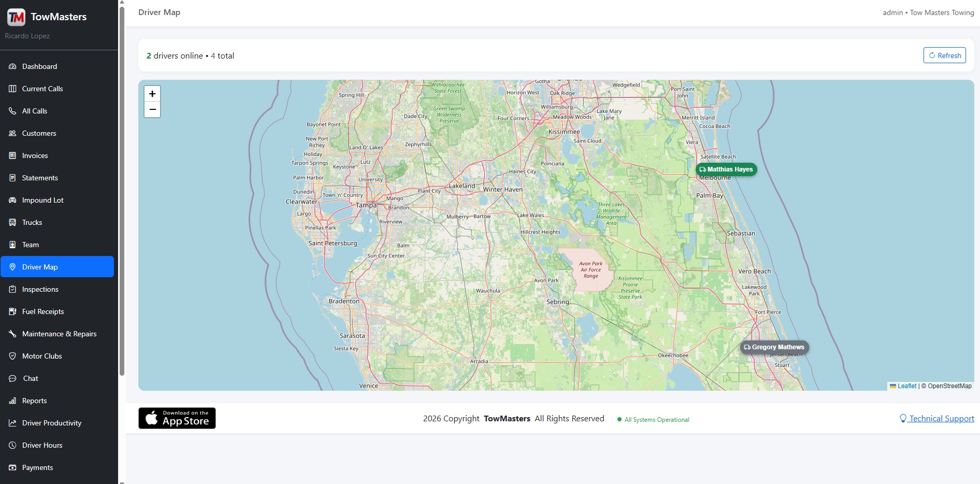
Task: Click the Team badge icon
Action: (x=12, y=245)
